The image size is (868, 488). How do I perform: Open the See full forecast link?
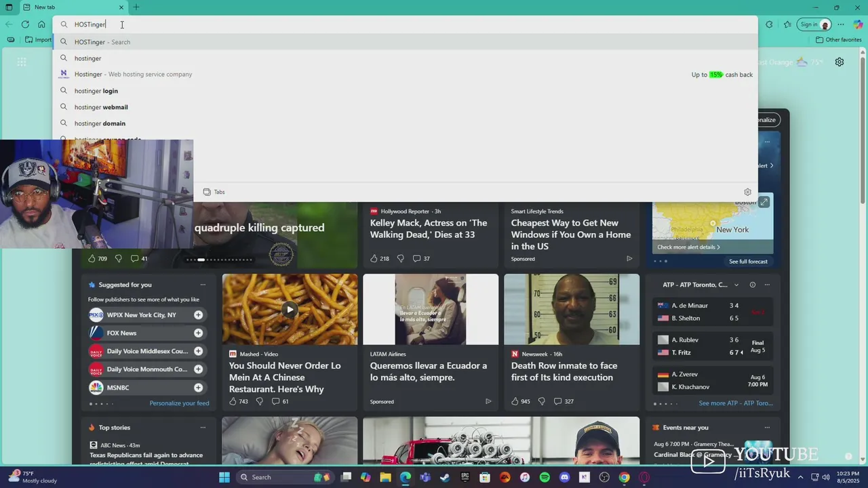click(x=748, y=262)
